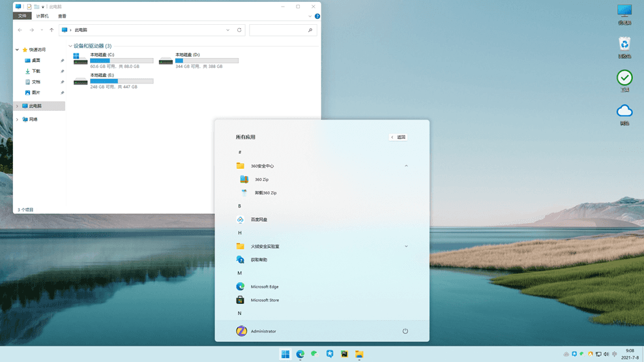
Task: Click the C: drive usage bar
Action: point(122,61)
